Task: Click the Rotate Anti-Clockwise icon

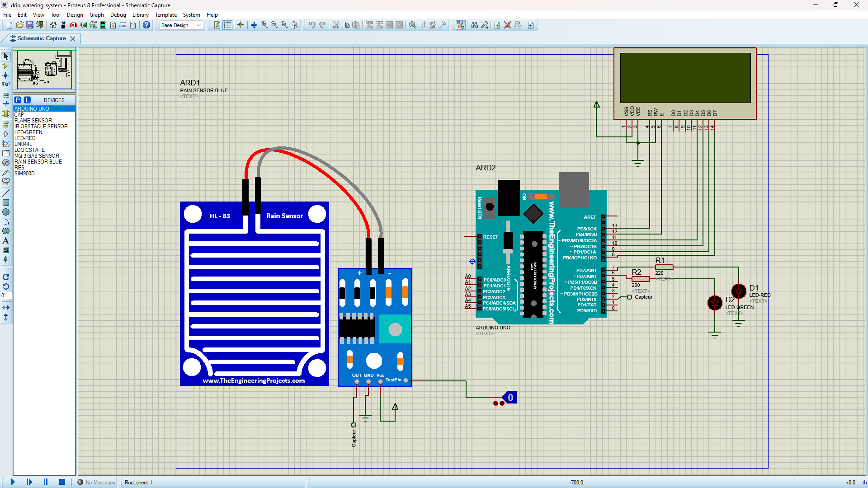Action: point(6,286)
